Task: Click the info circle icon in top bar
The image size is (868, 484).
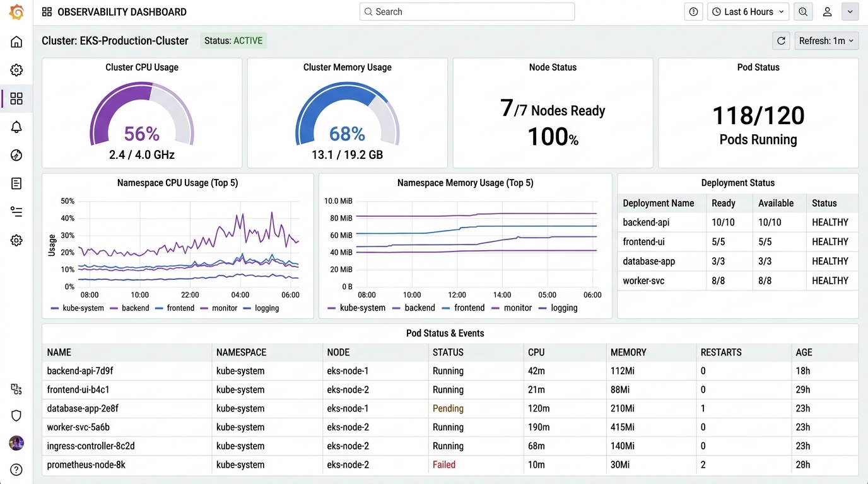Action: 694,12
